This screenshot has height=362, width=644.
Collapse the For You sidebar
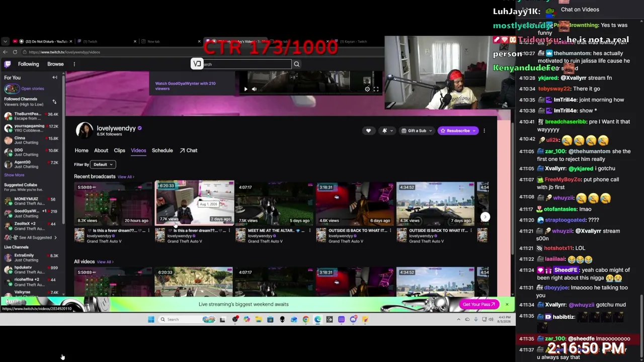click(55, 77)
